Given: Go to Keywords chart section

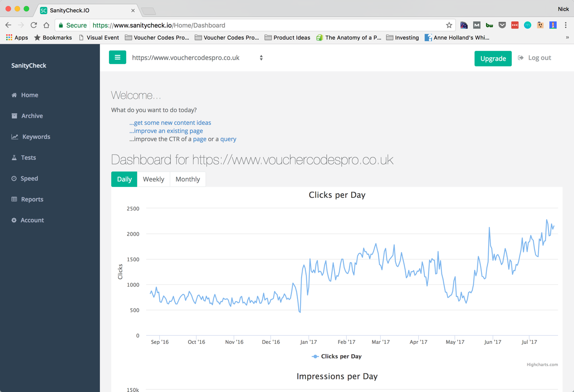Looking at the screenshot, I should [31, 137].
